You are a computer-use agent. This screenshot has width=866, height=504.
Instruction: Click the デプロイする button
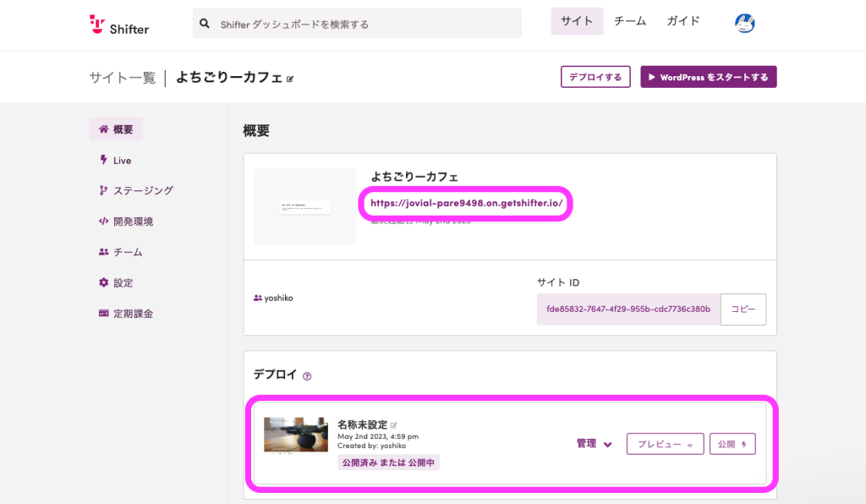[x=595, y=77]
